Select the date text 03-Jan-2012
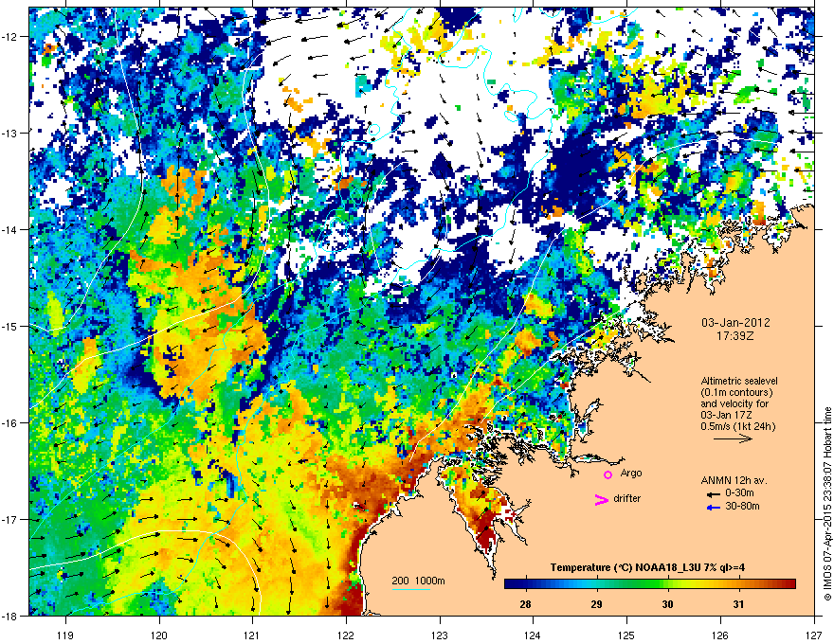 point(735,323)
